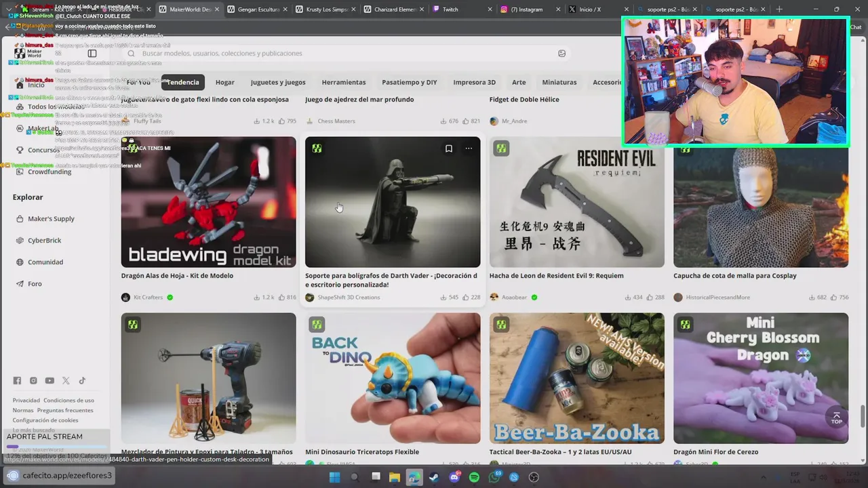Open the Mini Dinosaurio Triceratops Flexible title
Image resolution: width=868 pixels, height=488 pixels.
[x=362, y=452]
